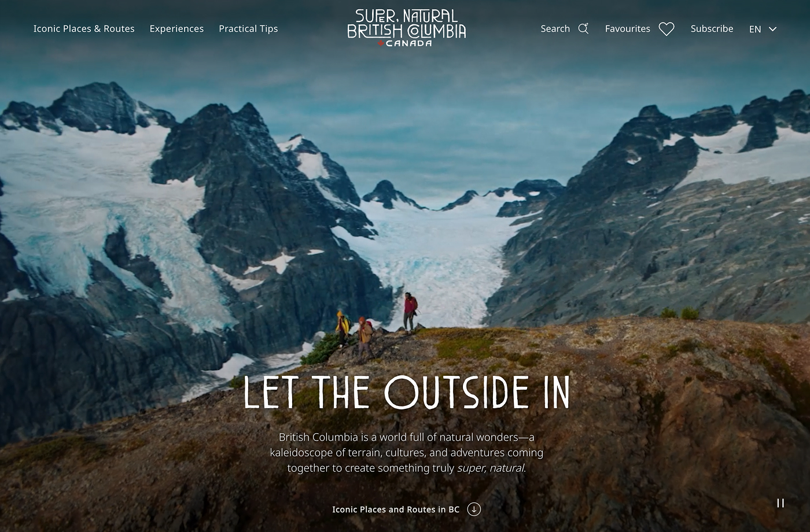Click the hiker in the yellow jacket

[343, 327]
